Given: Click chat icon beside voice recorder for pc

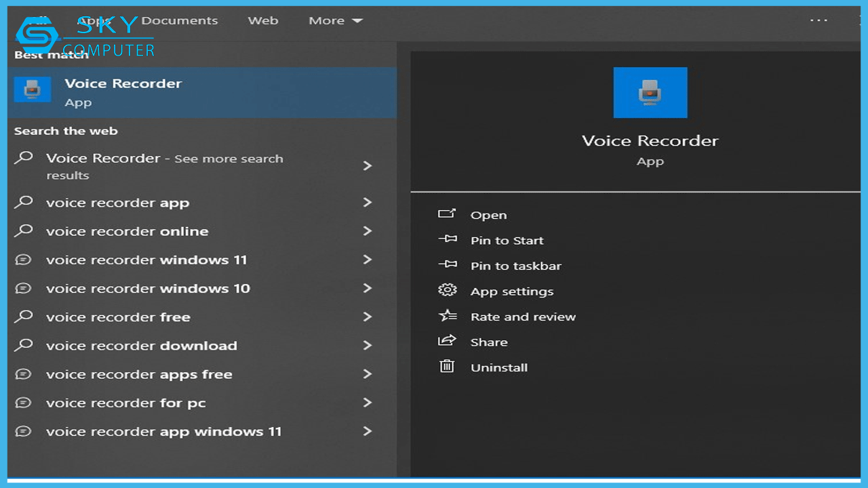Looking at the screenshot, I should pyautogui.click(x=24, y=403).
